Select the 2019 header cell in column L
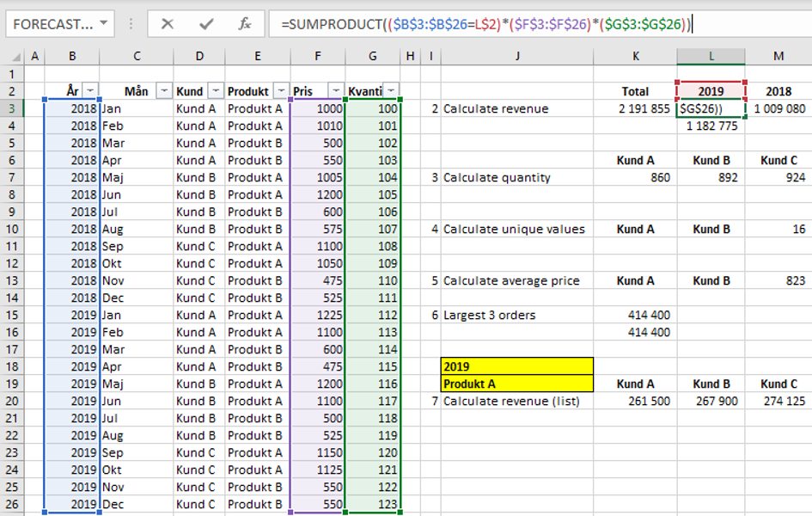This screenshot has height=516, width=812. [x=711, y=91]
